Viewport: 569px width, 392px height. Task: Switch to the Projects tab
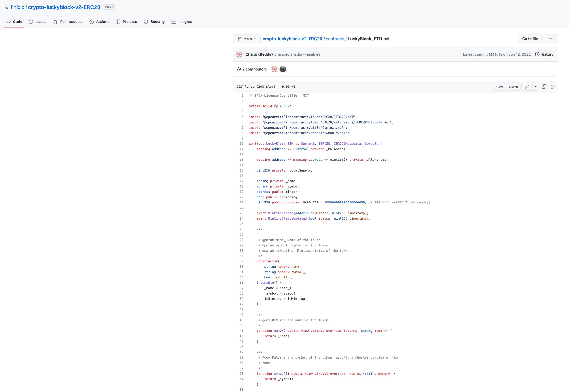point(126,22)
